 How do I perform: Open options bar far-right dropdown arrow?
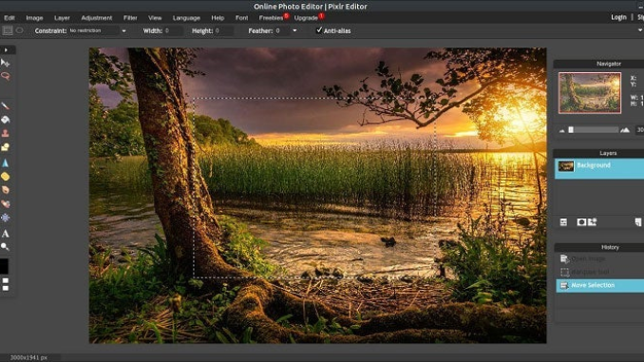(640, 30)
